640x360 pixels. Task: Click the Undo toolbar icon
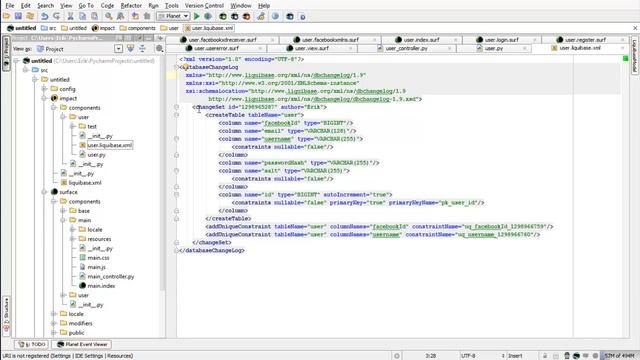point(44,16)
